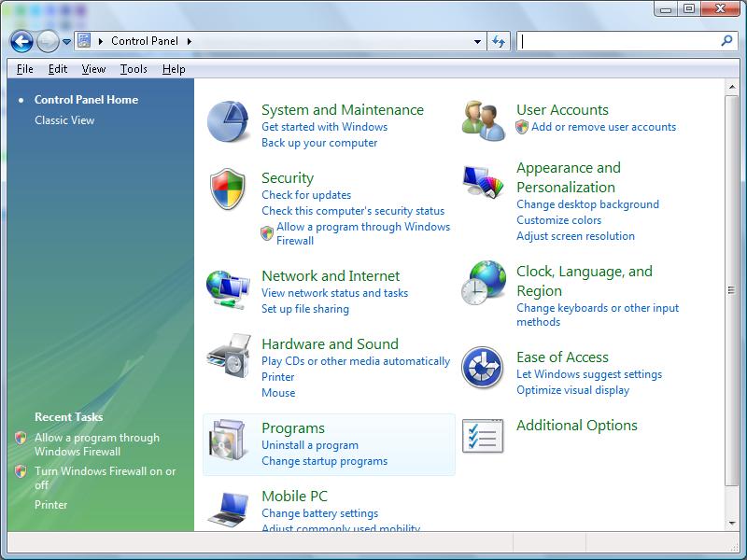Image resolution: width=747 pixels, height=560 pixels.
Task: Click Get started with Windows
Action: [324, 127]
